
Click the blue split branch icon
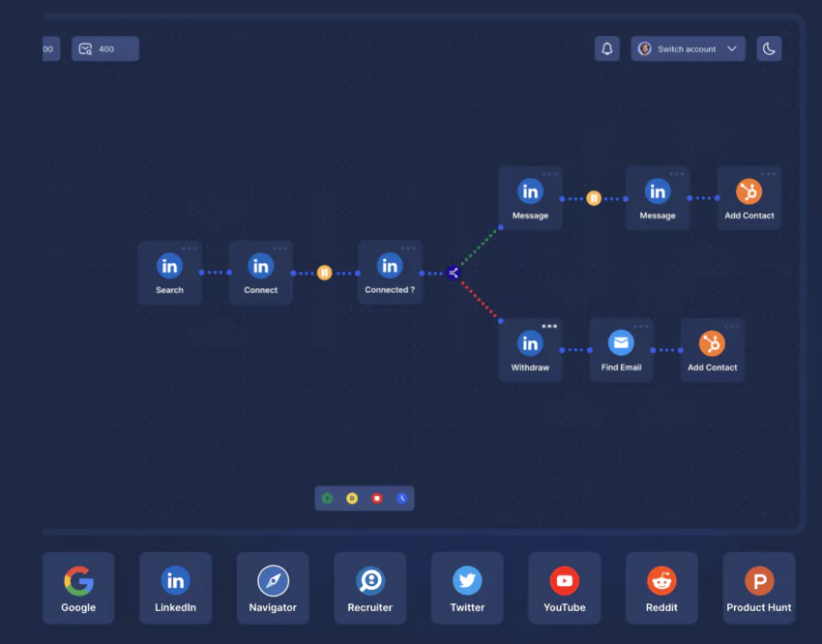pos(453,273)
